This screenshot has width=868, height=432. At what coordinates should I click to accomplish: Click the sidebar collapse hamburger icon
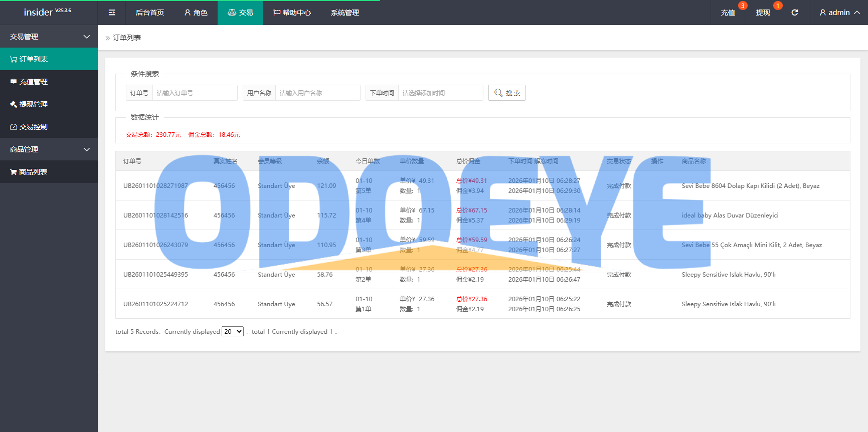pyautogui.click(x=112, y=13)
